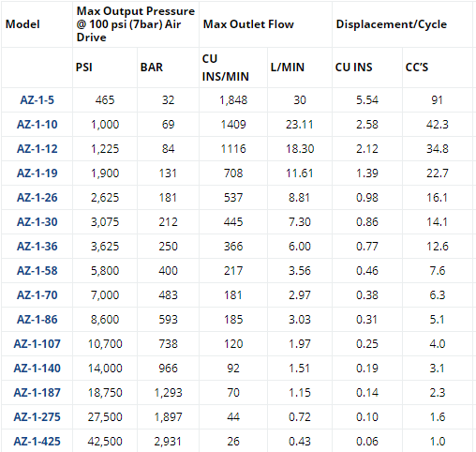Open the AZ-1-86 model link
This screenshot has width=476, height=452.
37,320
